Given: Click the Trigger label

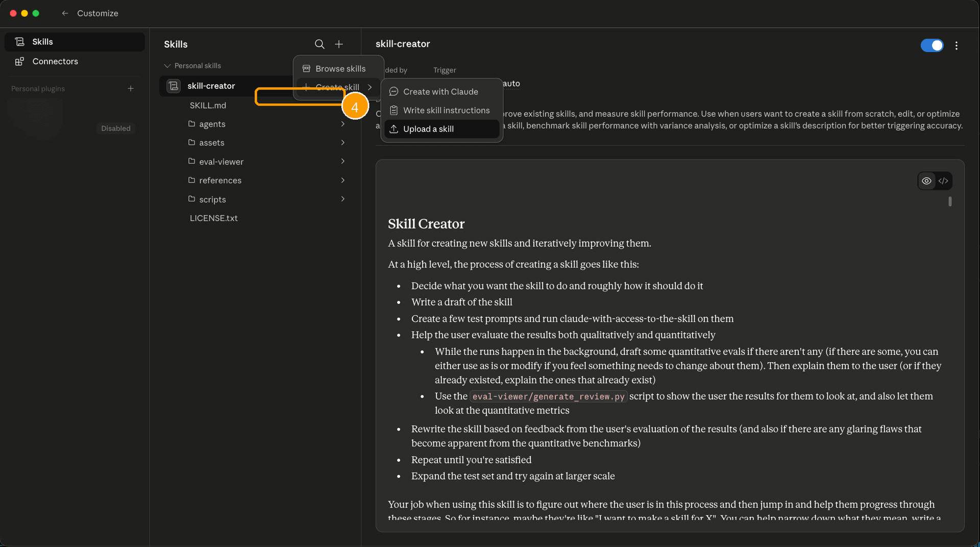Looking at the screenshot, I should coord(445,70).
